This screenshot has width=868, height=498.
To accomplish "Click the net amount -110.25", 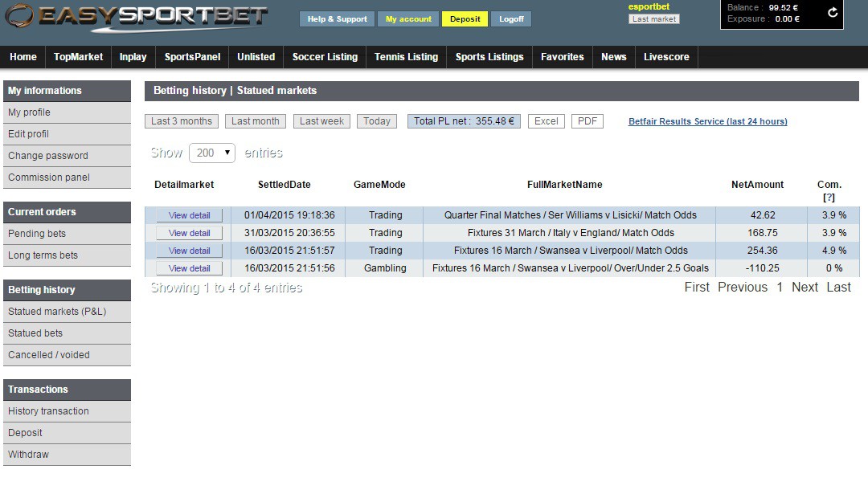I will (762, 268).
